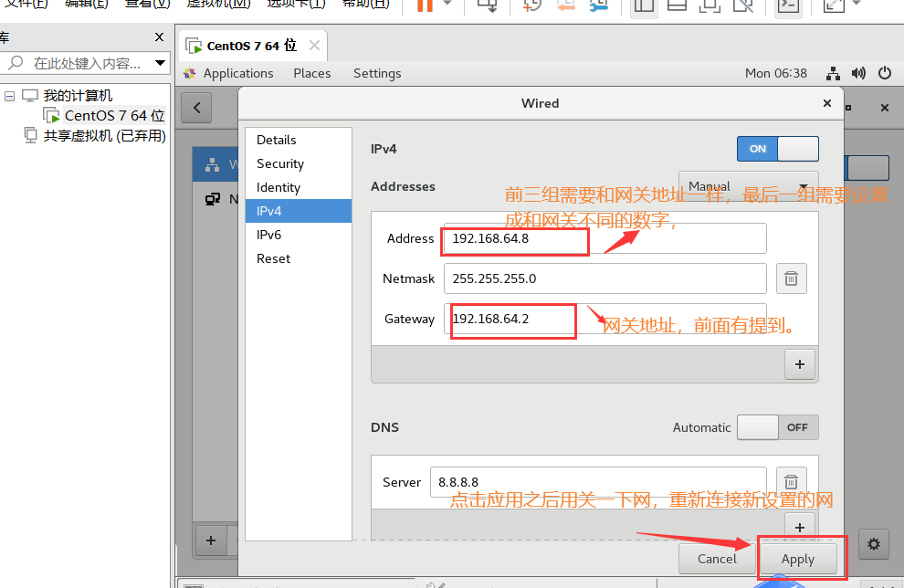Screen dimensions: 904x588
Task: Collapse the 我的计算机 tree node
Action: pos(9,96)
